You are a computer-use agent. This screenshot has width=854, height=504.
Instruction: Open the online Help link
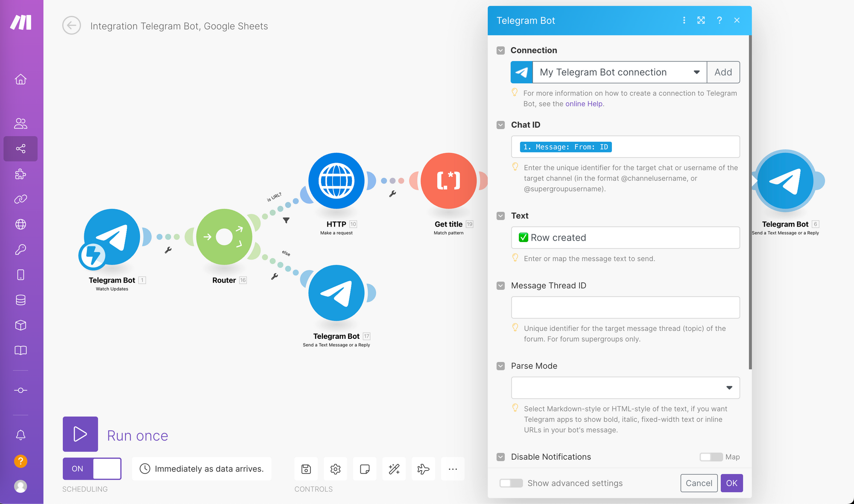click(584, 104)
